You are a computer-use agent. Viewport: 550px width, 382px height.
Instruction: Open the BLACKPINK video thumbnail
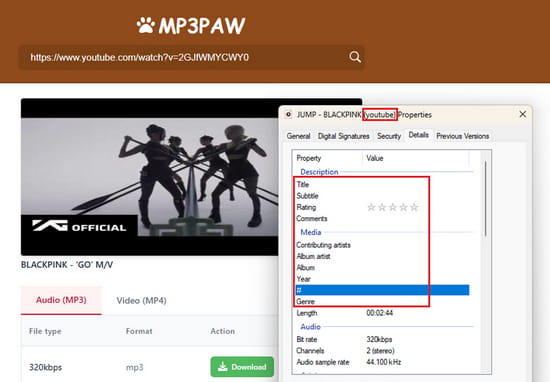coord(150,177)
